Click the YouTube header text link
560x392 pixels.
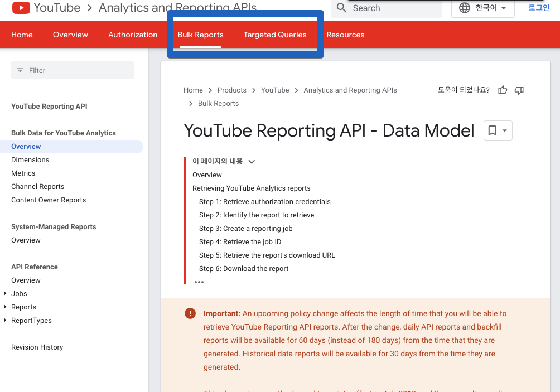coord(57,7)
